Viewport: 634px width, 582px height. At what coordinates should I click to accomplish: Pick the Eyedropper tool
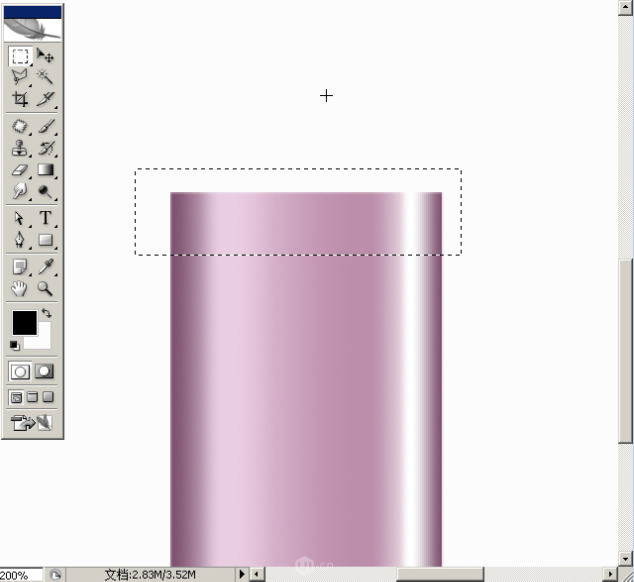coord(45,267)
